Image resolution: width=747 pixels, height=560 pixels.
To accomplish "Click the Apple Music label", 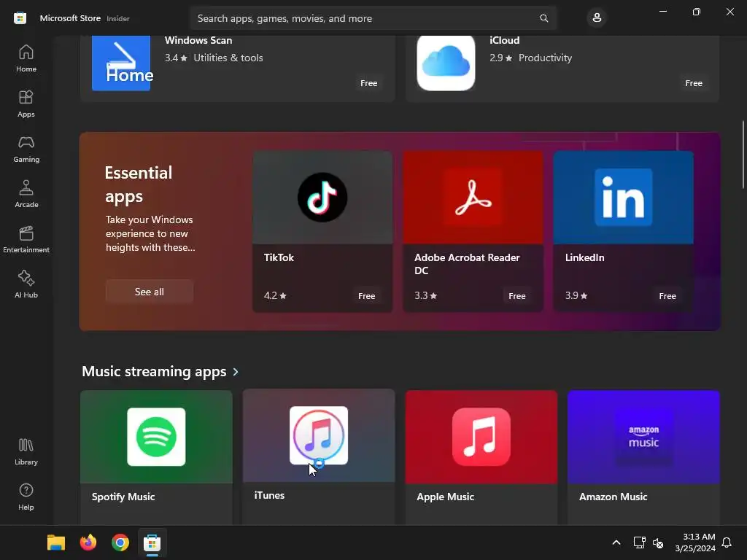I will 446,497.
